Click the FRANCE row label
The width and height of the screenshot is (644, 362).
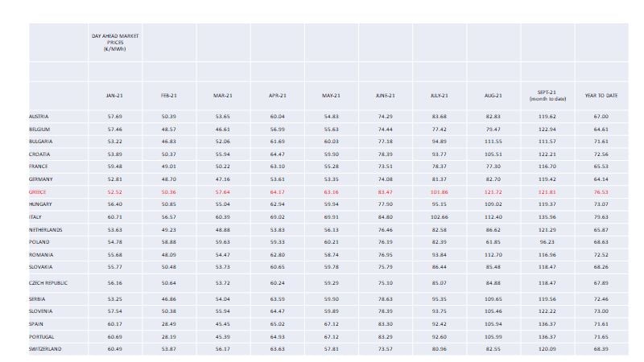[38, 167]
